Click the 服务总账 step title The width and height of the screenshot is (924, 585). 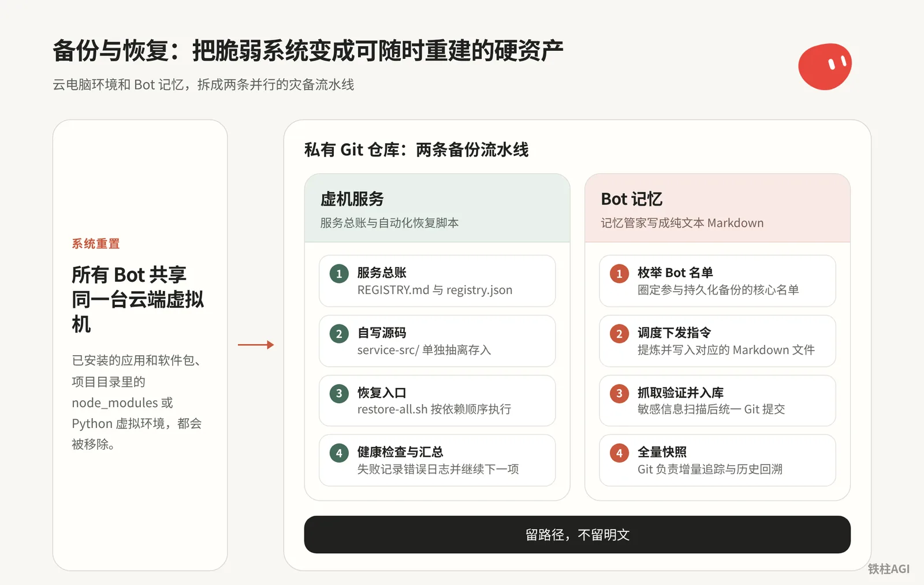tap(382, 273)
